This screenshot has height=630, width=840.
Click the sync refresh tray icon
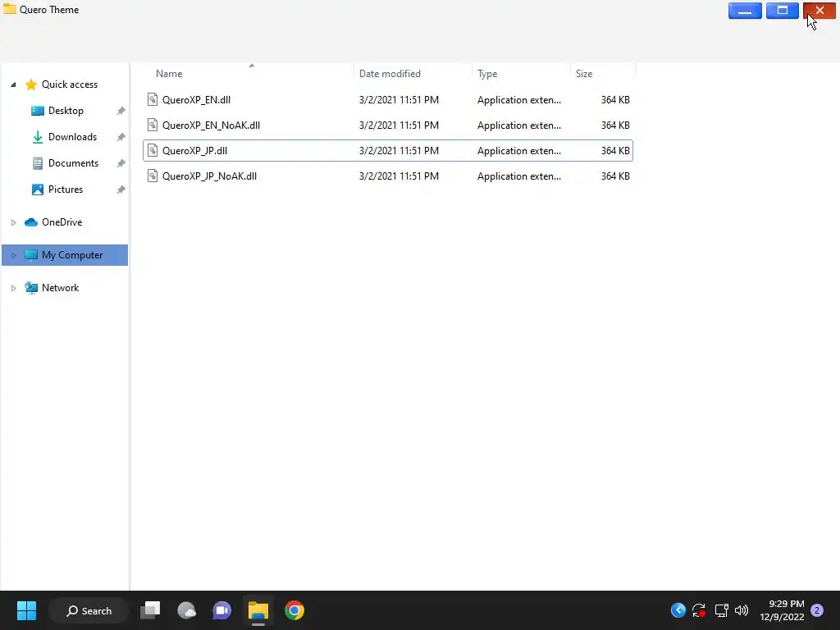click(699, 610)
